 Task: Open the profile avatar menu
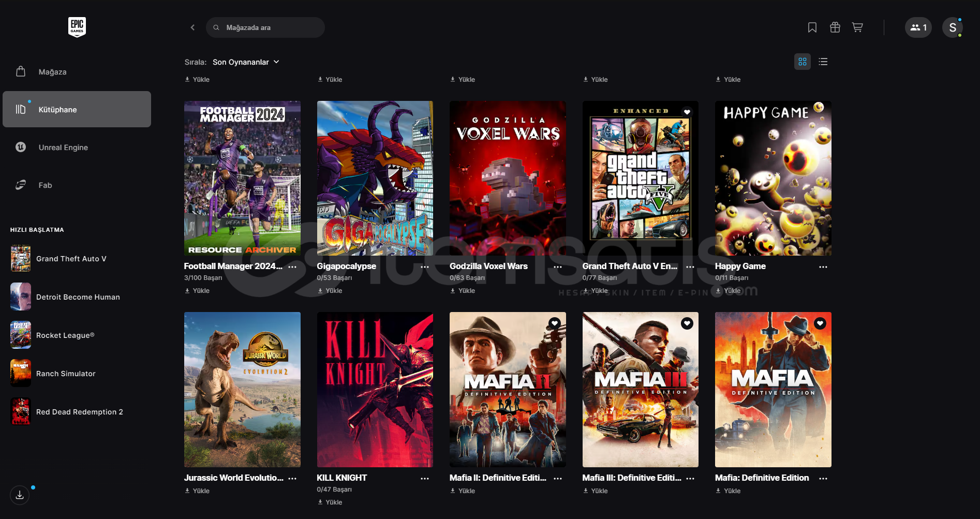tap(953, 27)
